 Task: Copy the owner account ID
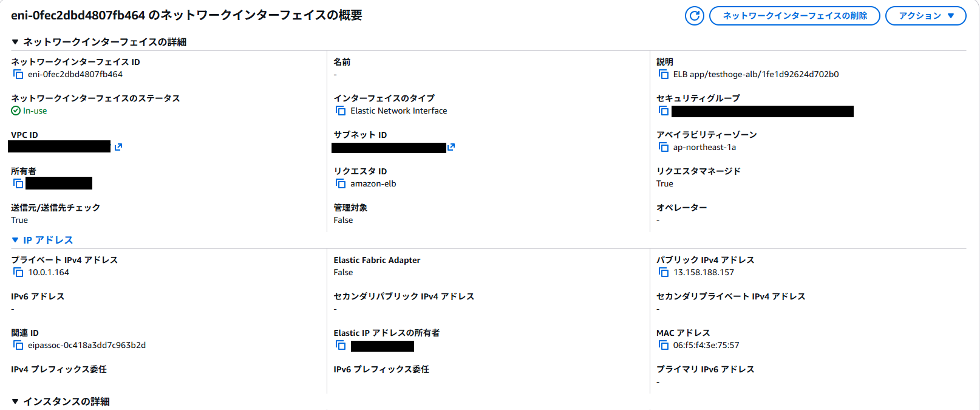[x=18, y=183]
